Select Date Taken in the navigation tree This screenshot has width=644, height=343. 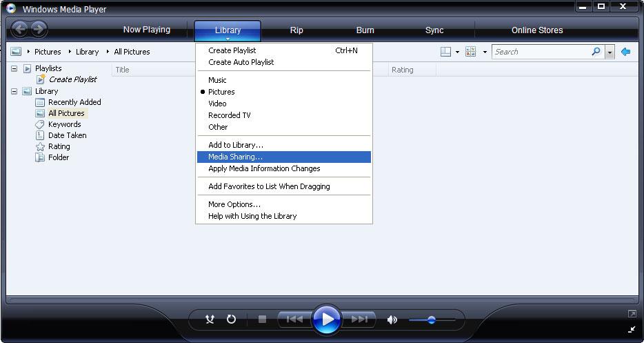68,135
